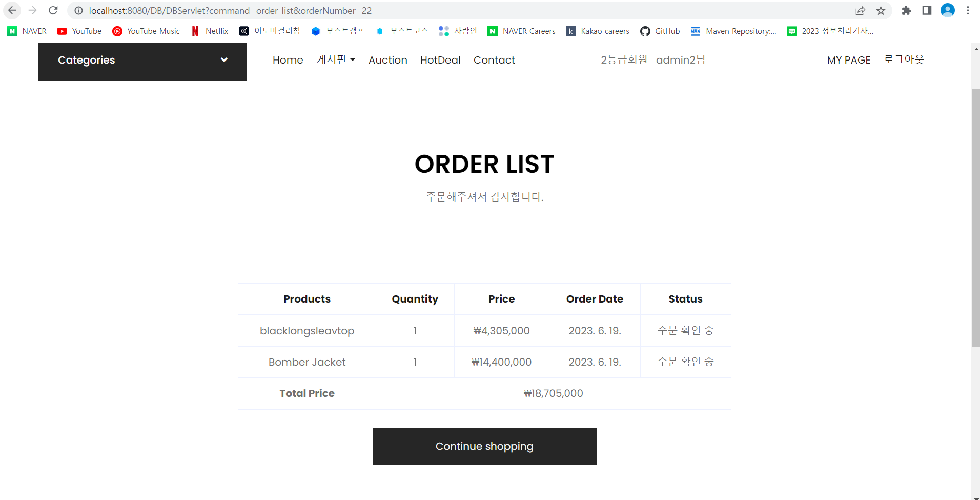Open the MY PAGE link
Image resolution: width=980 pixels, height=500 pixels.
(x=849, y=60)
